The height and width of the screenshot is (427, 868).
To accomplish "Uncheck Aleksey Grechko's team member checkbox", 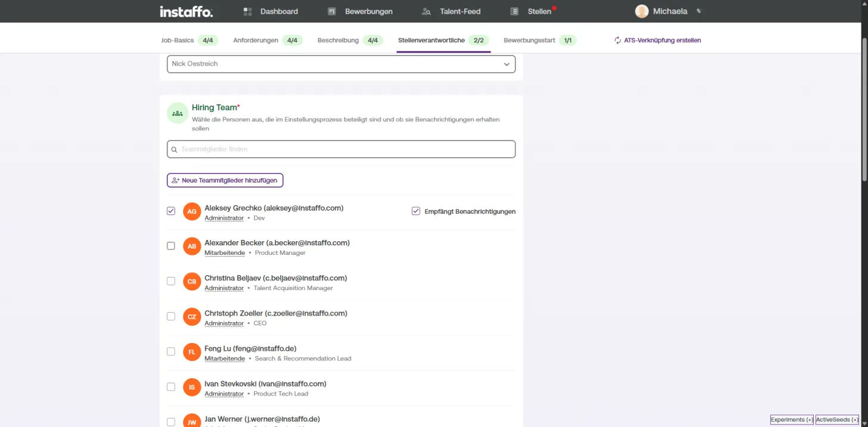I will point(171,211).
